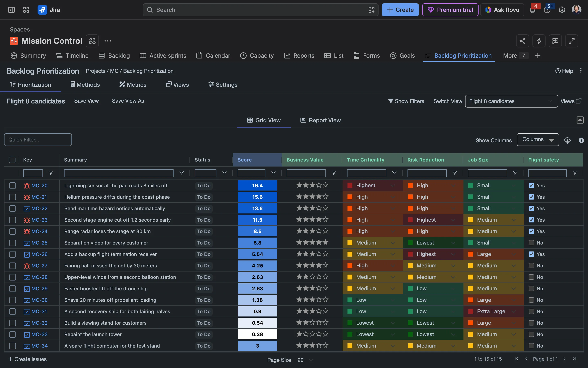The width and height of the screenshot is (588, 368).
Task: Add a new tab with the plus icon
Action: (x=538, y=56)
